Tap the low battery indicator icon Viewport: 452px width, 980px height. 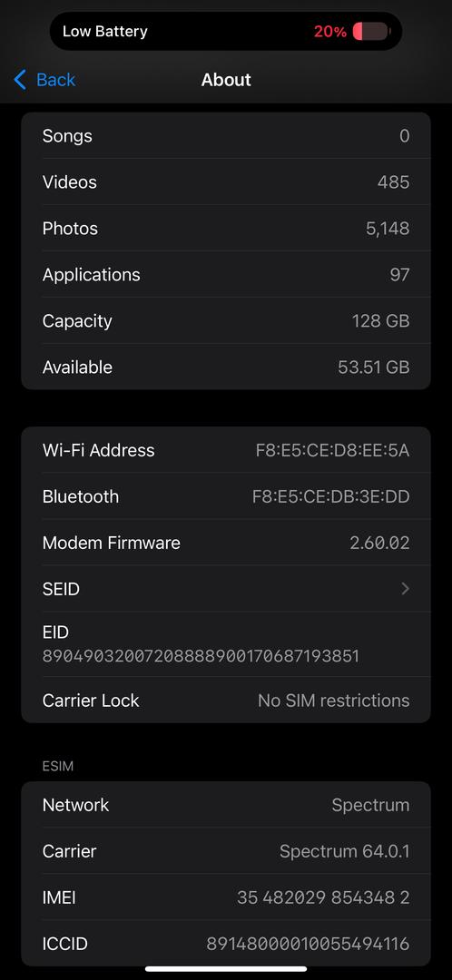pyautogui.click(x=371, y=31)
